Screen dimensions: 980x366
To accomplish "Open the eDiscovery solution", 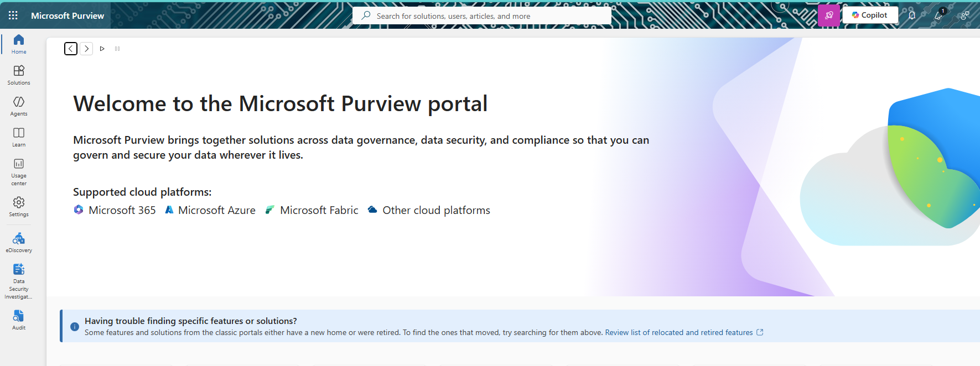I will point(19,243).
